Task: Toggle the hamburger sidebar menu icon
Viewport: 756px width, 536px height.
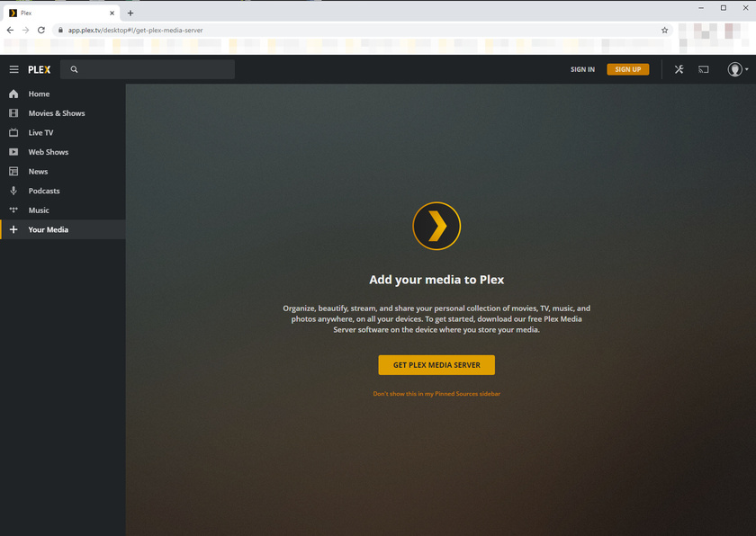Action: point(14,69)
